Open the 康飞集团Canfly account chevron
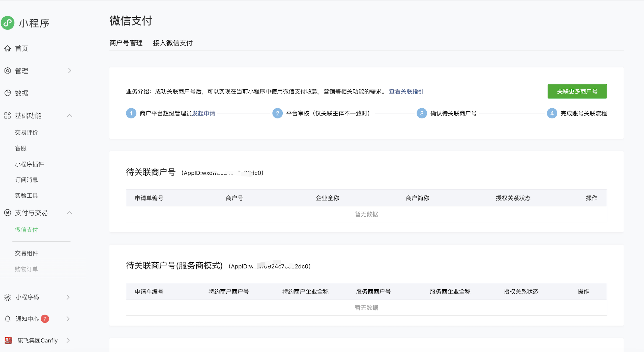The height and width of the screenshot is (352, 644). [68, 340]
